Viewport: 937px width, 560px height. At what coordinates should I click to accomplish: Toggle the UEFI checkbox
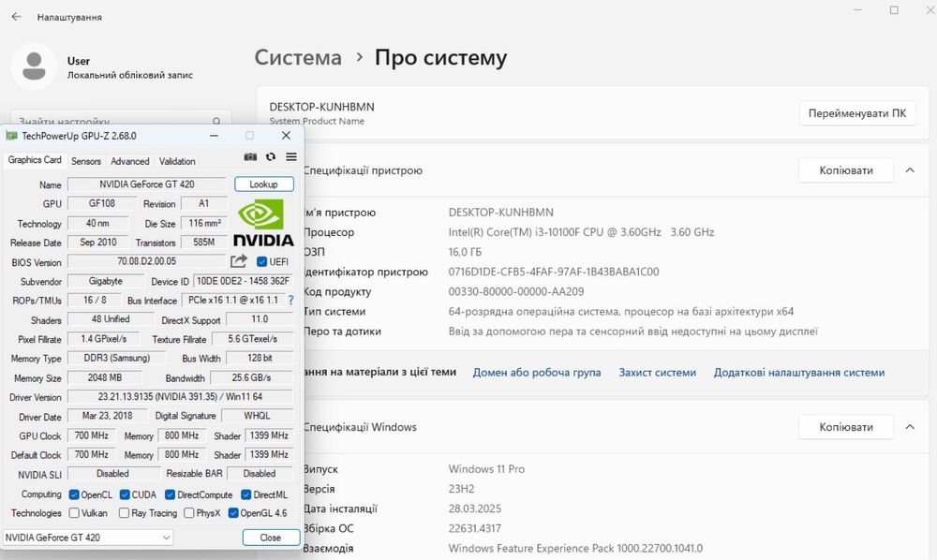(261, 261)
